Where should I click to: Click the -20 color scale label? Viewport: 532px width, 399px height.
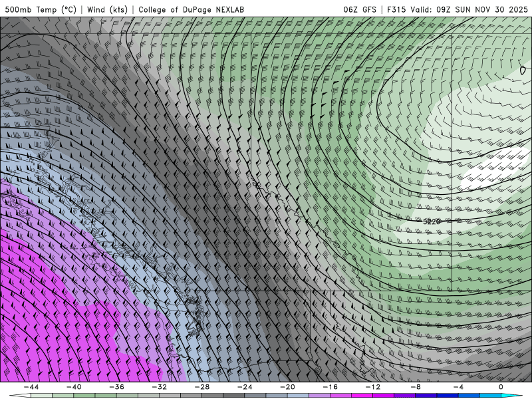pos(288,387)
